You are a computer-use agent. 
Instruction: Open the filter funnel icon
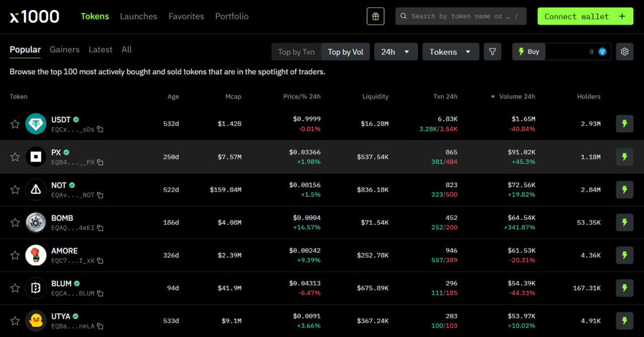pyautogui.click(x=492, y=52)
